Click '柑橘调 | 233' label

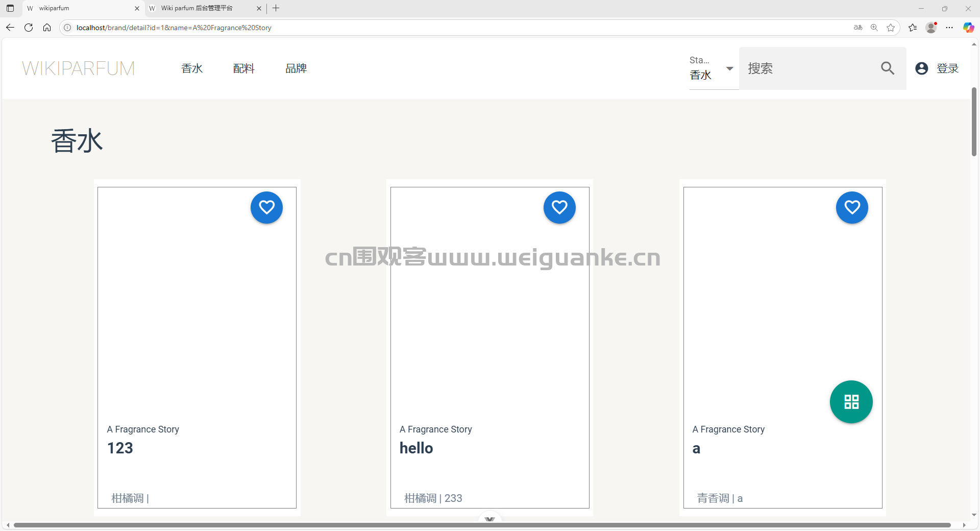(x=433, y=498)
